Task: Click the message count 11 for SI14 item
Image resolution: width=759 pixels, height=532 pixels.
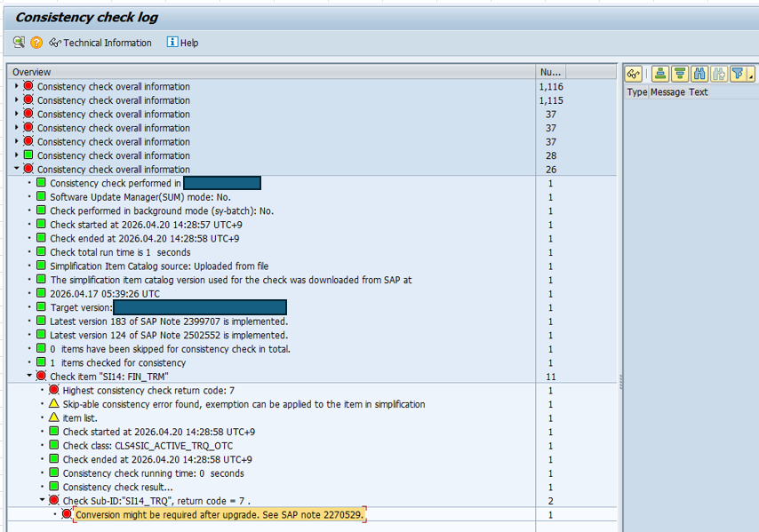Action: pyautogui.click(x=550, y=377)
